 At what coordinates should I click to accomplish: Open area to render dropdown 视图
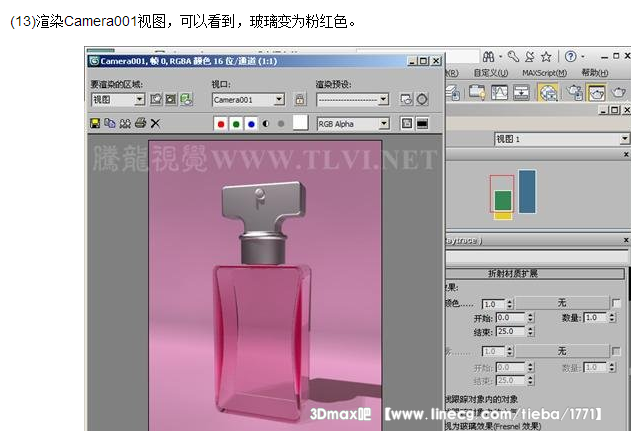point(118,99)
